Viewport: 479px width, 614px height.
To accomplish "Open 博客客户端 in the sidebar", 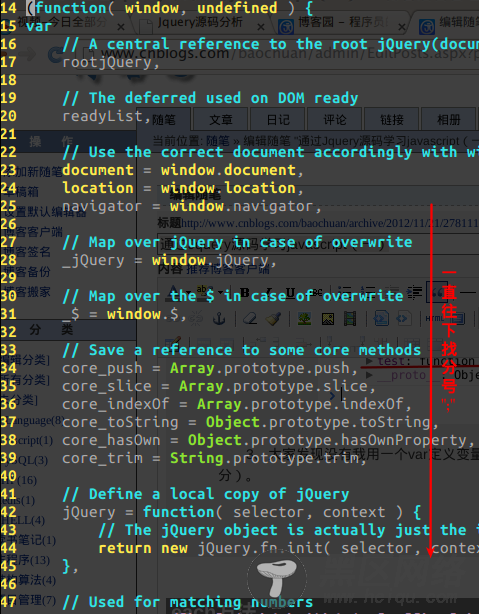I will coord(33,231).
